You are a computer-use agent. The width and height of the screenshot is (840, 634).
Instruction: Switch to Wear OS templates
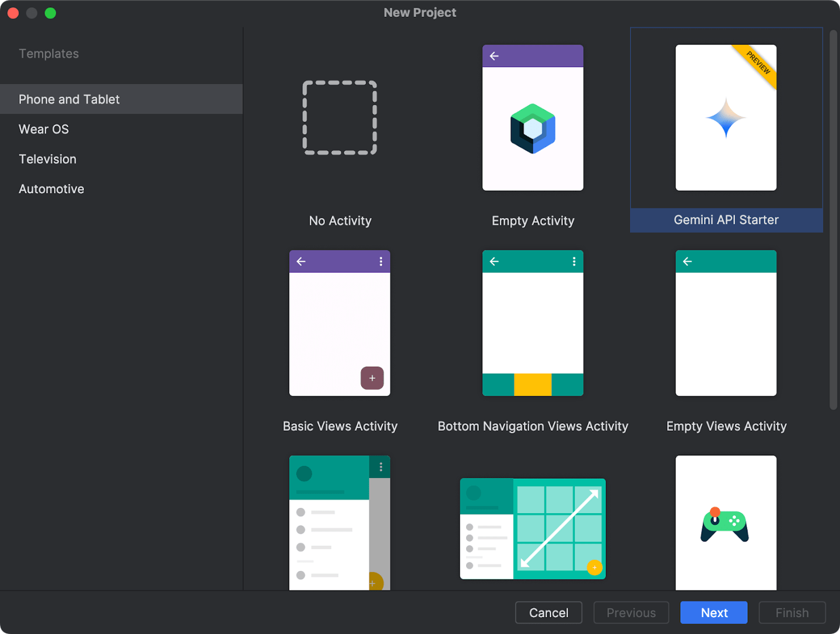44,129
